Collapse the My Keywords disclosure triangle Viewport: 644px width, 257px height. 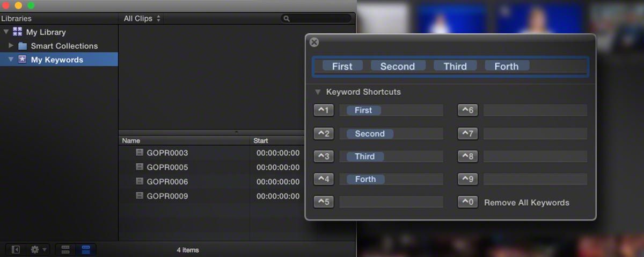11,60
